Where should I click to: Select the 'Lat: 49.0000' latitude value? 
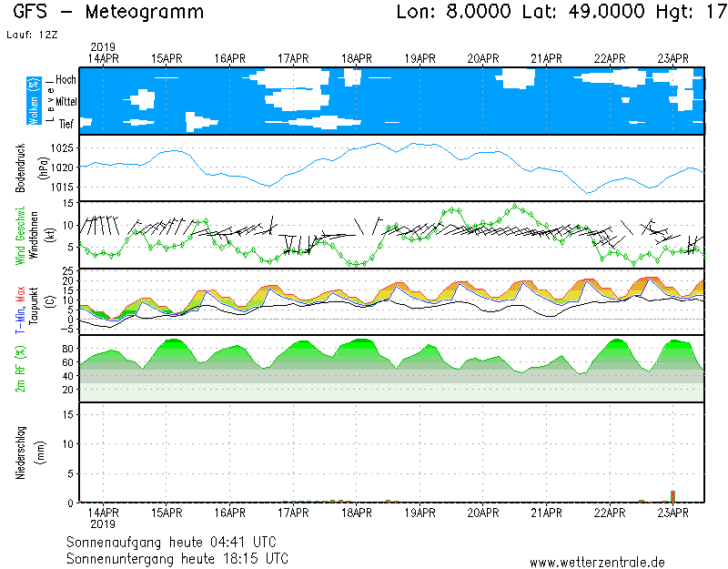[x=583, y=11]
